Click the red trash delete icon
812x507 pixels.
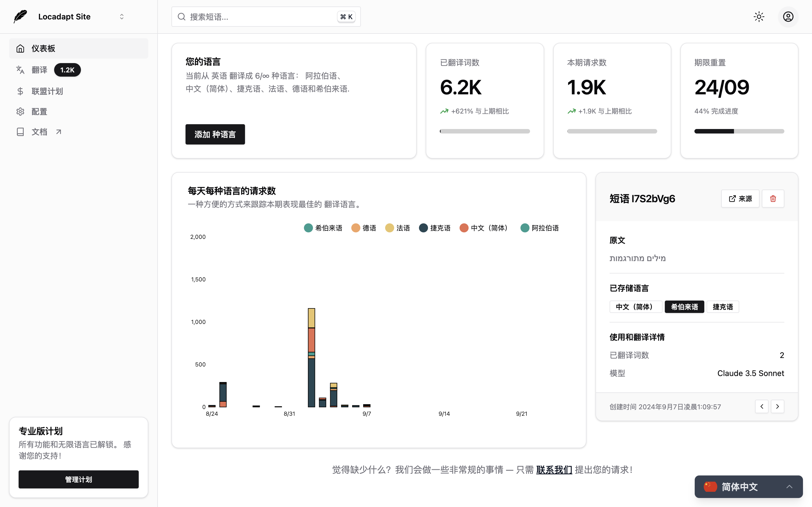[x=773, y=199]
